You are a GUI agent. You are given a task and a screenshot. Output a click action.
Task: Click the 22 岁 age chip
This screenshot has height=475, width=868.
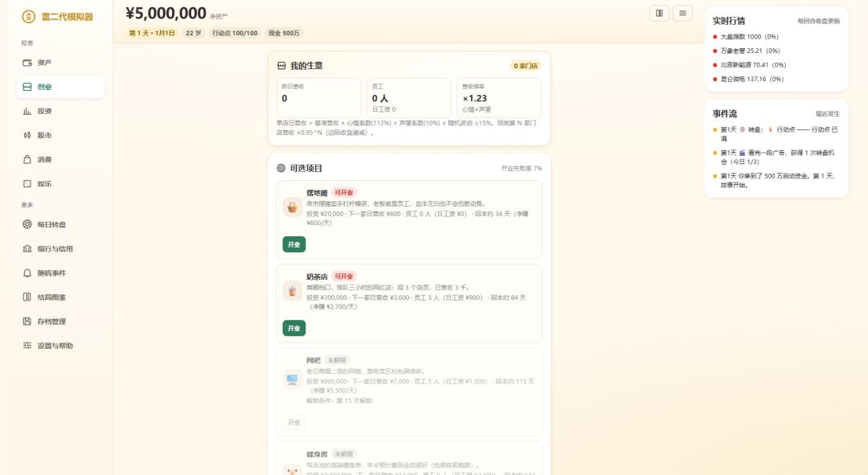pyautogui.click(x=193, y=33)
